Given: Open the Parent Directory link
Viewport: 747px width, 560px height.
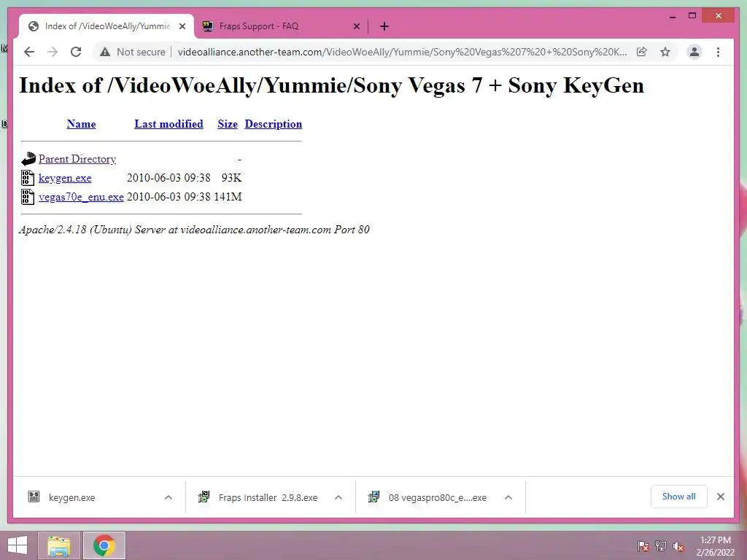Looking at the screenshot, I should [77, 159].
